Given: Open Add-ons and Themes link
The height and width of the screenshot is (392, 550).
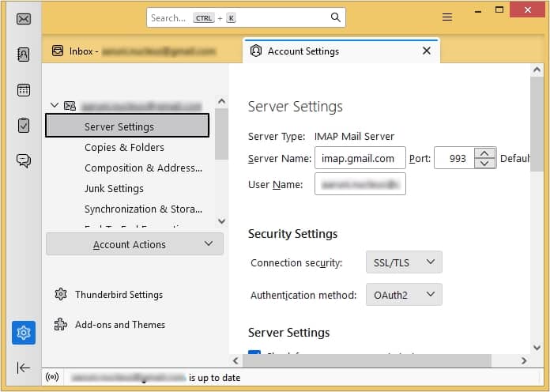Looking at the screenshot, I should point(120,325).
